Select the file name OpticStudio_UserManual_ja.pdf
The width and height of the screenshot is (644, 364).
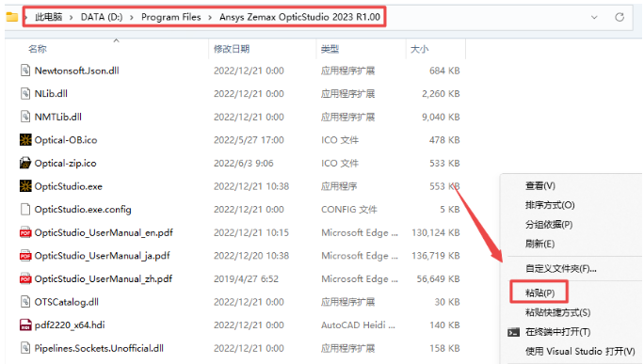point(103,256)
